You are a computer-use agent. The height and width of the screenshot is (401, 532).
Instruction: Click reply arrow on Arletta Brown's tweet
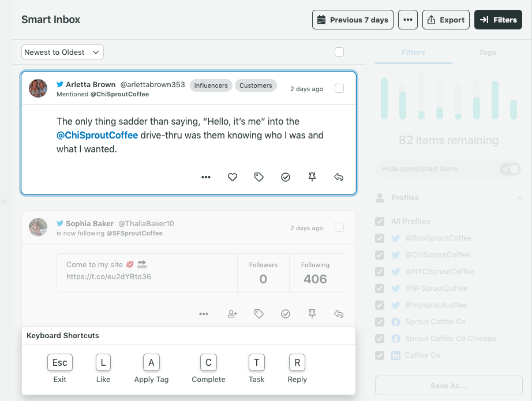click(339, 177)
